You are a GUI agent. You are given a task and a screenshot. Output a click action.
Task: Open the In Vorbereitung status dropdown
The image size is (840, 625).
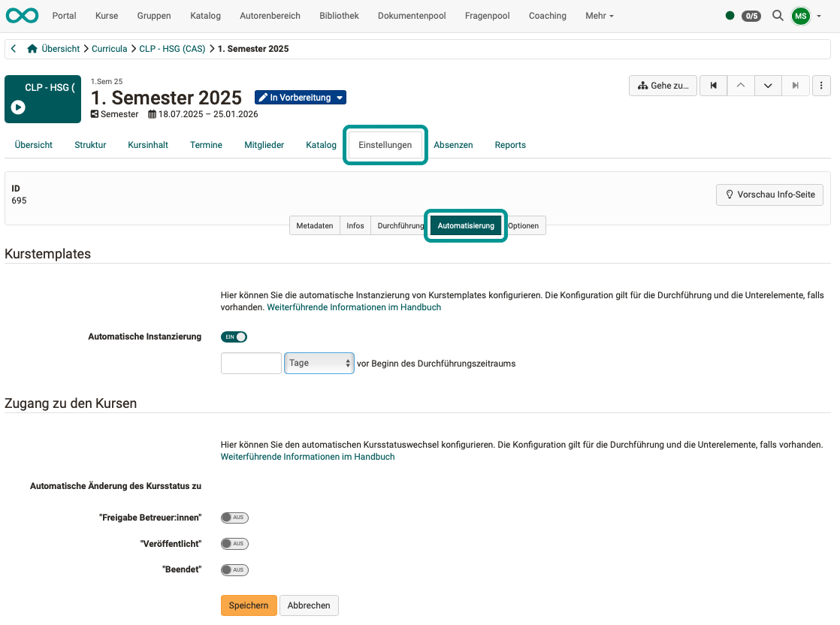point(300,97)
